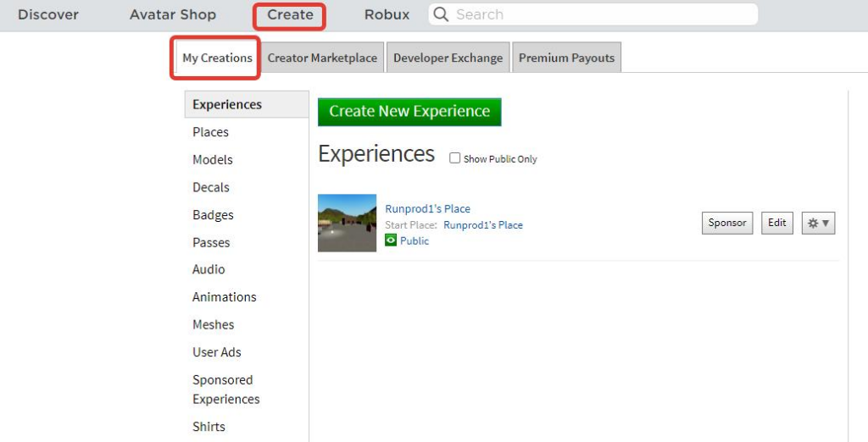
Task: Select Badges in the sidebar list
Action: tap(213, 215)
